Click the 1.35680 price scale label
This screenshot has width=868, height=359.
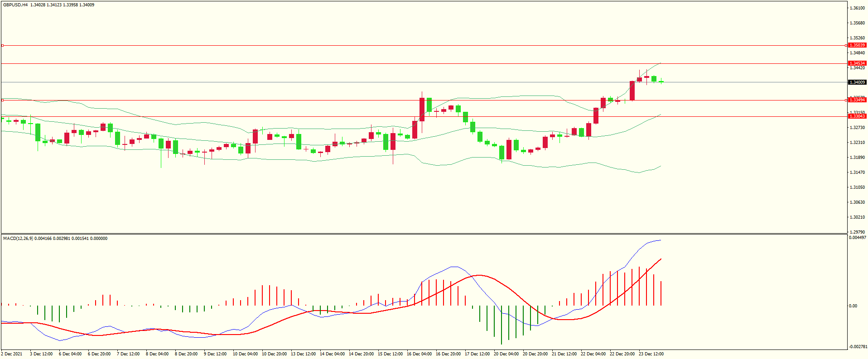857,23
